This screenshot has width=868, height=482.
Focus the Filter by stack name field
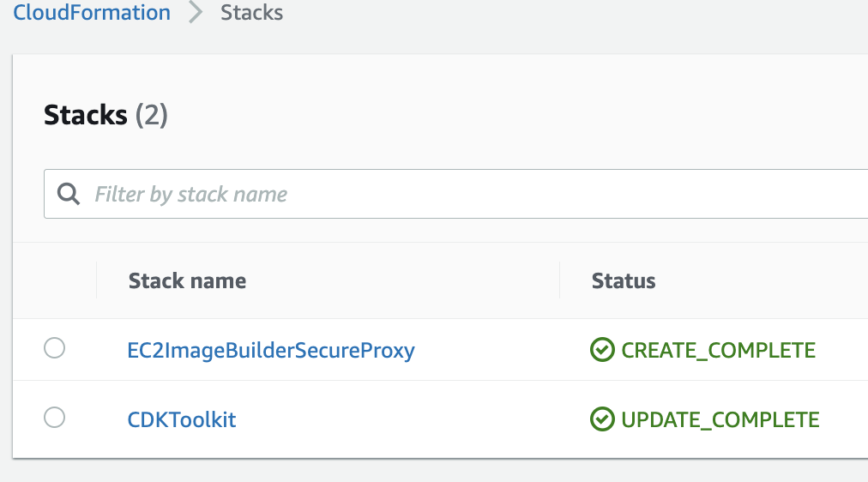click(456, 194)
